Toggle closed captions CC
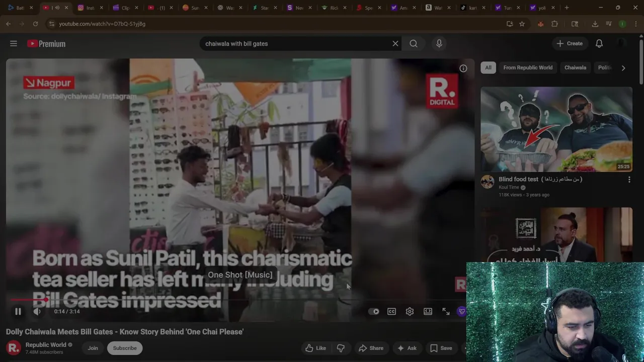This screenshot has width=644, height=362. pyautogui.click(x=391, y=312)
